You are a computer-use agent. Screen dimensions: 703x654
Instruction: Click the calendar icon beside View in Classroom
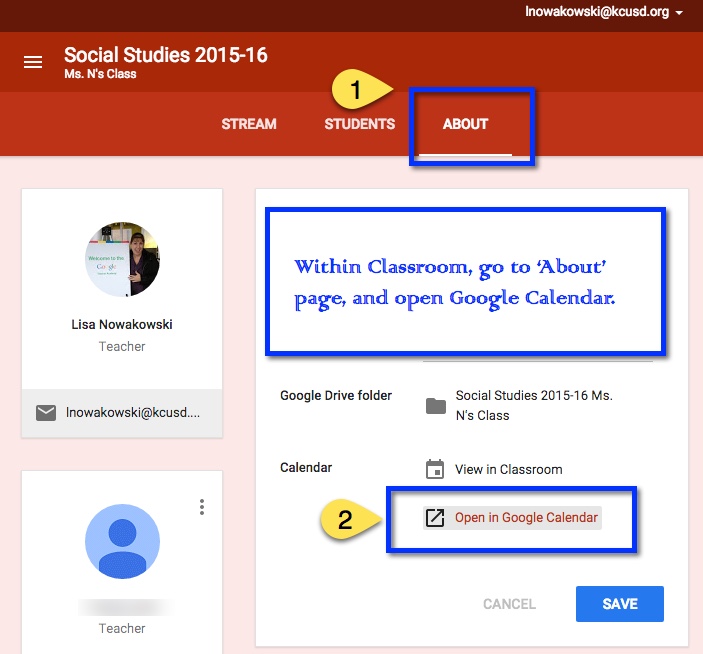click(x=435, y=469)
